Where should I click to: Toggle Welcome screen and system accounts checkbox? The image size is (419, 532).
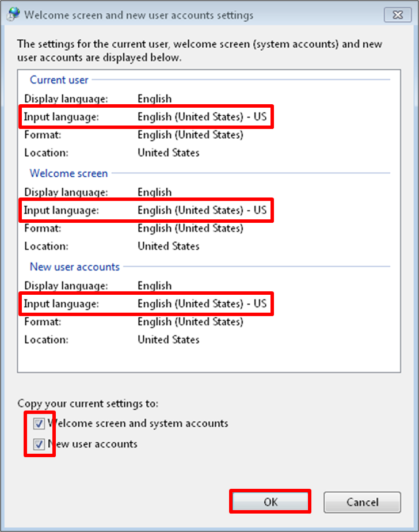click(x=39, y=423)
